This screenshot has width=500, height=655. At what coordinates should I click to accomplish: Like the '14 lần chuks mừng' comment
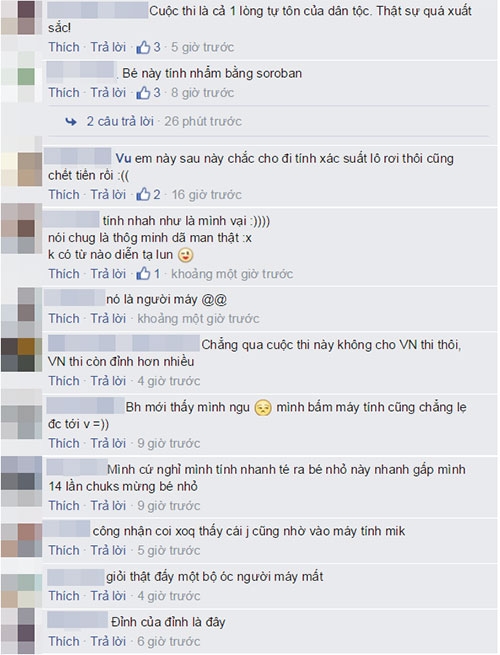pos(64,506)
